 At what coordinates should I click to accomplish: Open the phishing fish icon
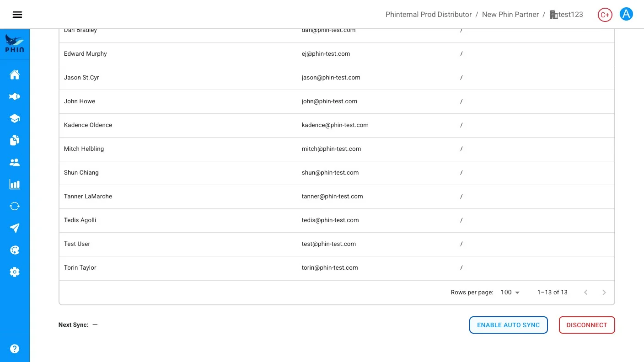pos(15,96)
